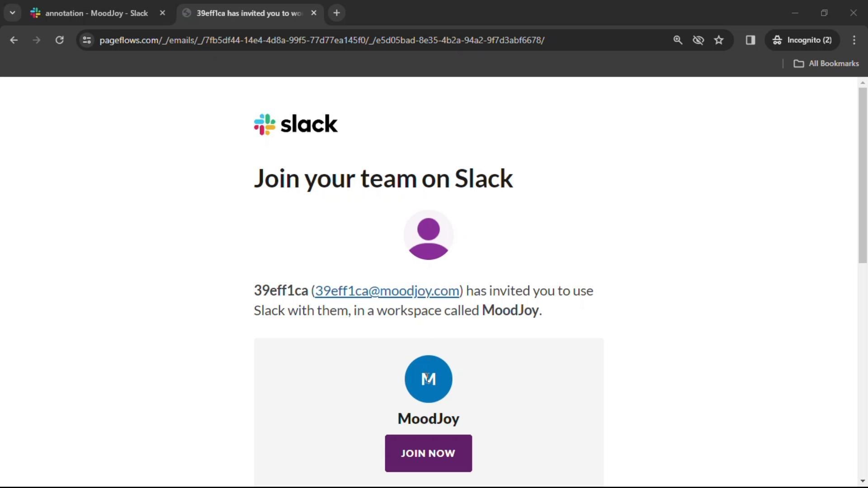868x488 pixels.
Task: Open site information icon in address bar
Action: (x=87, y=40)
